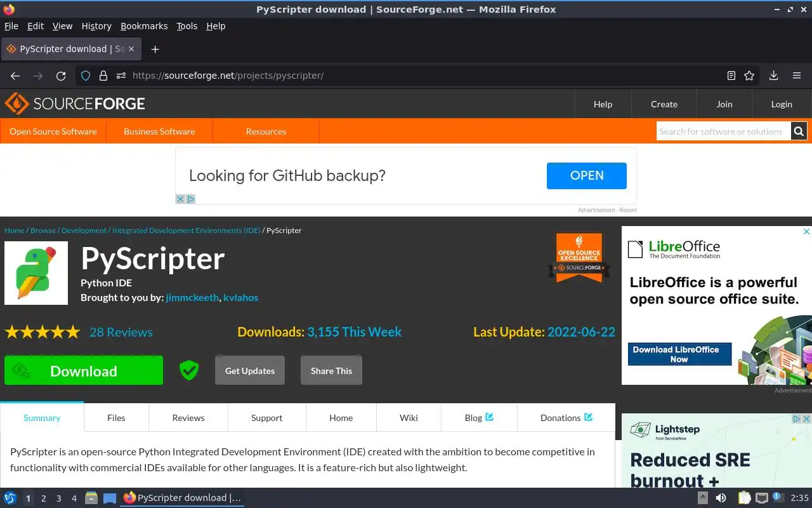Screen dimensions: 812x508
Task: Open the clipboard manager tray icon
Action: [x=745, y=498]
